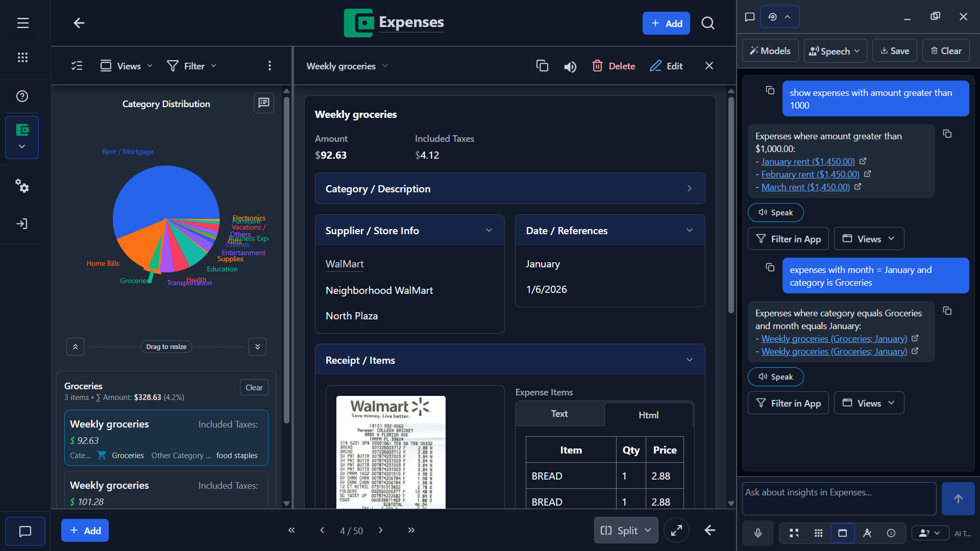Open external link for March rent

[x=857, y=187]
